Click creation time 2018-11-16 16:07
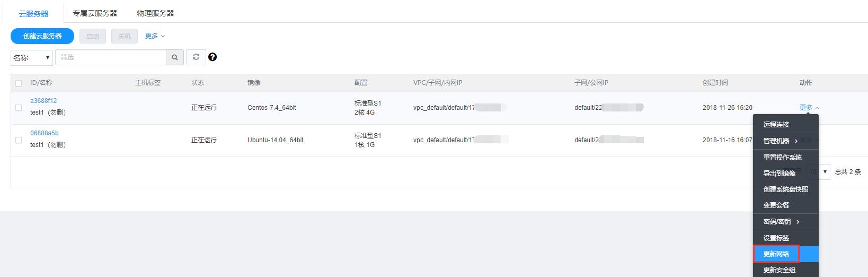The image size is (868, 277). tap(728, 140)
